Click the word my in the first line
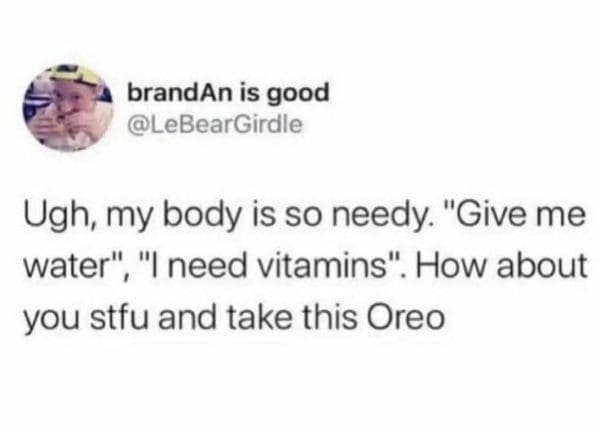The width and height of the screenshot is (600, 432). click(x=129, y=219)
